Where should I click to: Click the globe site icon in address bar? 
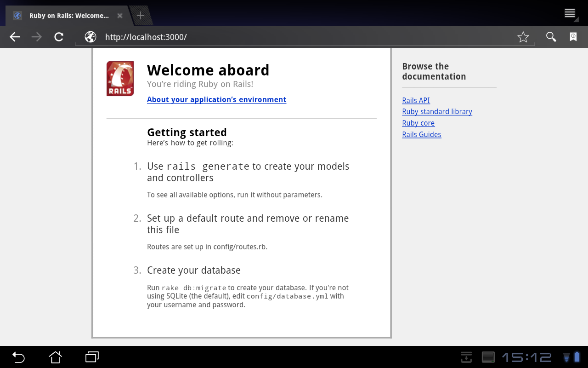point(90,37)
